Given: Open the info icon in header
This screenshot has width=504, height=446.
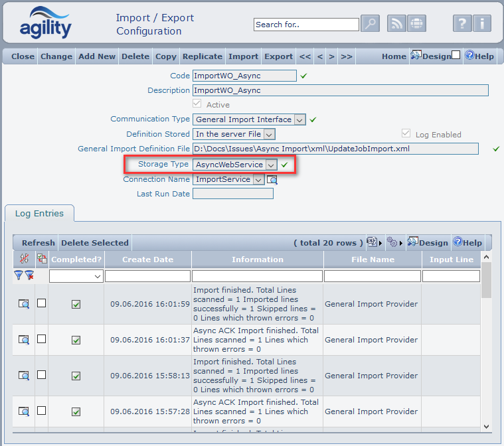Looking at the screenshot, I should [x=482, y=23].
